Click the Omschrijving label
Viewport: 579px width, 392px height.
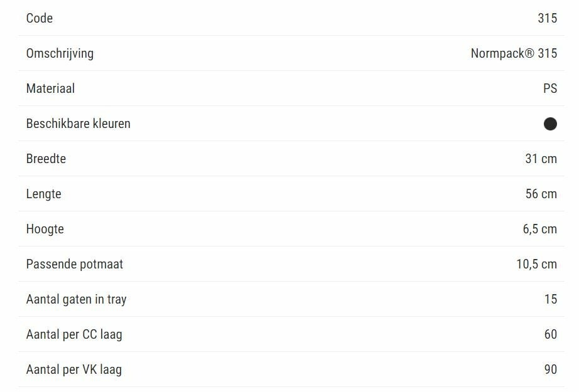coord(60,53)
